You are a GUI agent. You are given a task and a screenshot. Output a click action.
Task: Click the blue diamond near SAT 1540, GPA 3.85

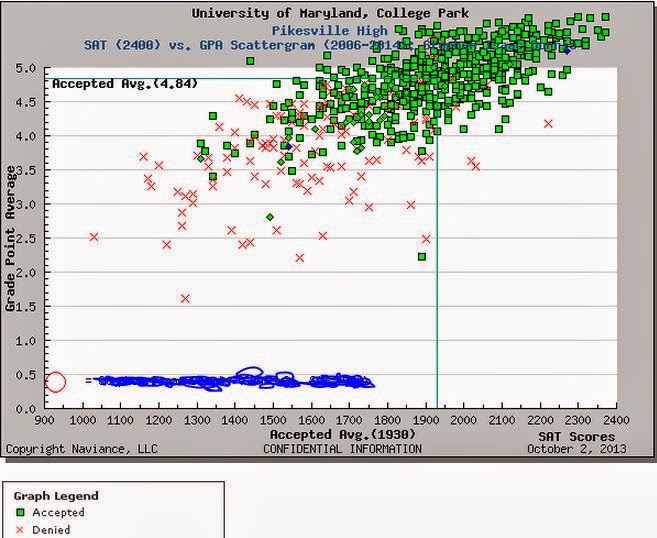[288, 147]
